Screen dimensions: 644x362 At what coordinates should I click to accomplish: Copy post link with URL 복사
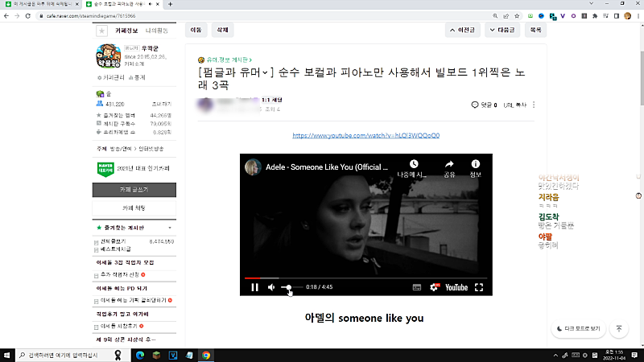tap(514, 105)
